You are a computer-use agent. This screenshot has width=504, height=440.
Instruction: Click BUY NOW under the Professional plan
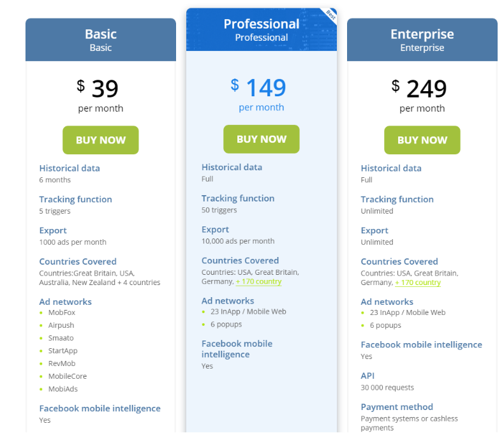pos(262,139)
